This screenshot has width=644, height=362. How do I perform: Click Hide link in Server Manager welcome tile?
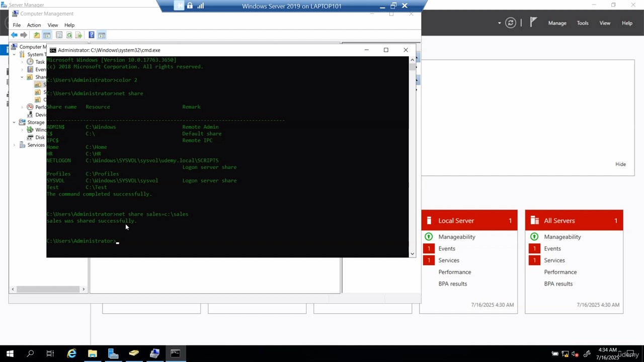(620, 164)
